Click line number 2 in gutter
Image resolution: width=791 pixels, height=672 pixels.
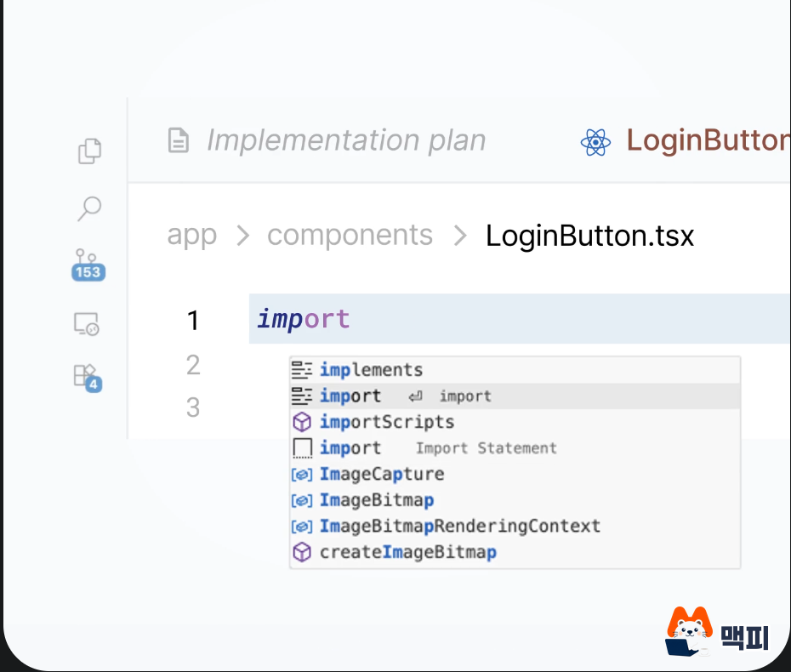click(x=193, y=365)
